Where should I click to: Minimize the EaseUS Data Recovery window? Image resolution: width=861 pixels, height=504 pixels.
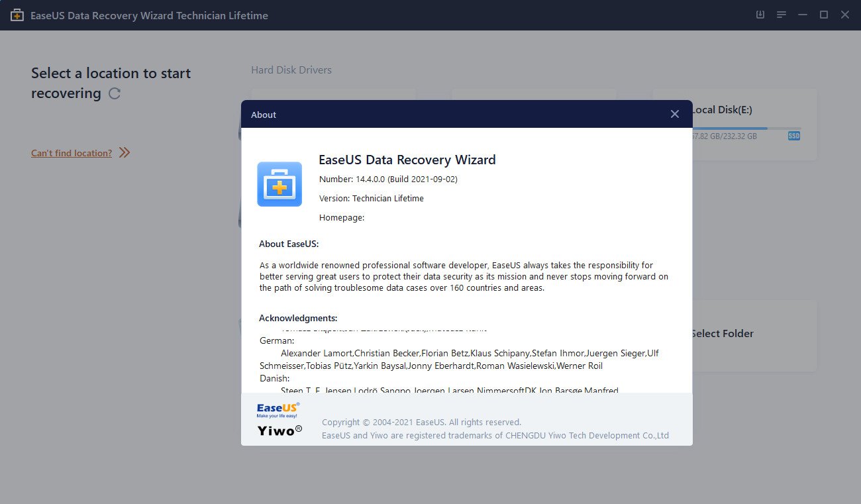803,15
